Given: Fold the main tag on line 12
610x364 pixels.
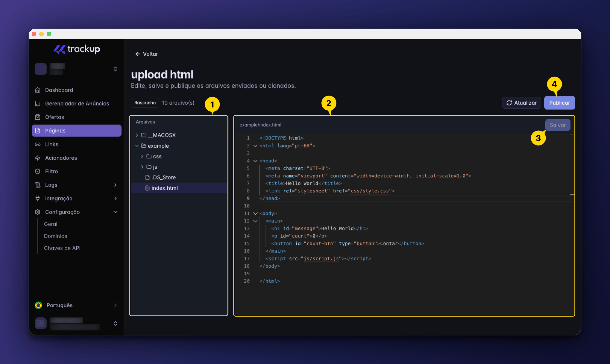Looking at the screenshot, I should [x=255, y=221].
